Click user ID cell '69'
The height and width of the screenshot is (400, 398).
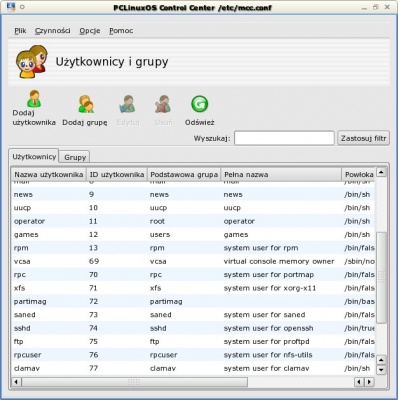tap(94, 261)
